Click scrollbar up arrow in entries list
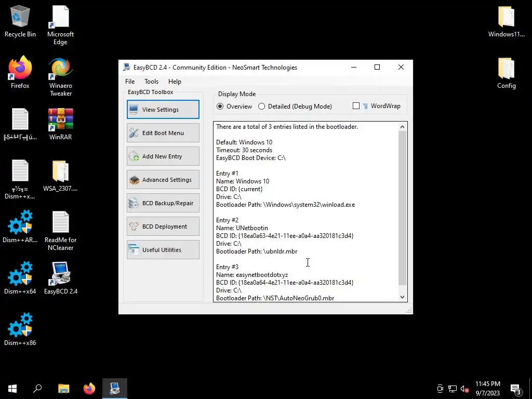532x399 pixels. (402, 127)
